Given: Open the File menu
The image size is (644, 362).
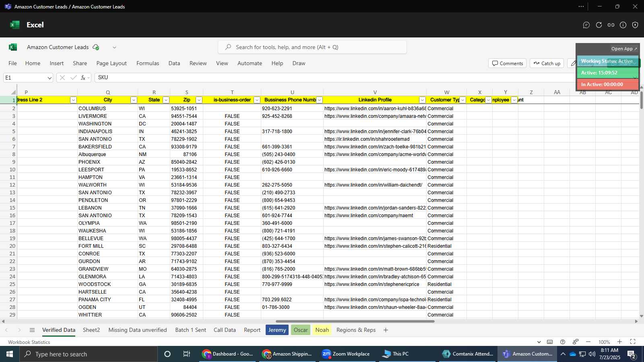Looking at the screenshot, I should [x=13, y=63].
